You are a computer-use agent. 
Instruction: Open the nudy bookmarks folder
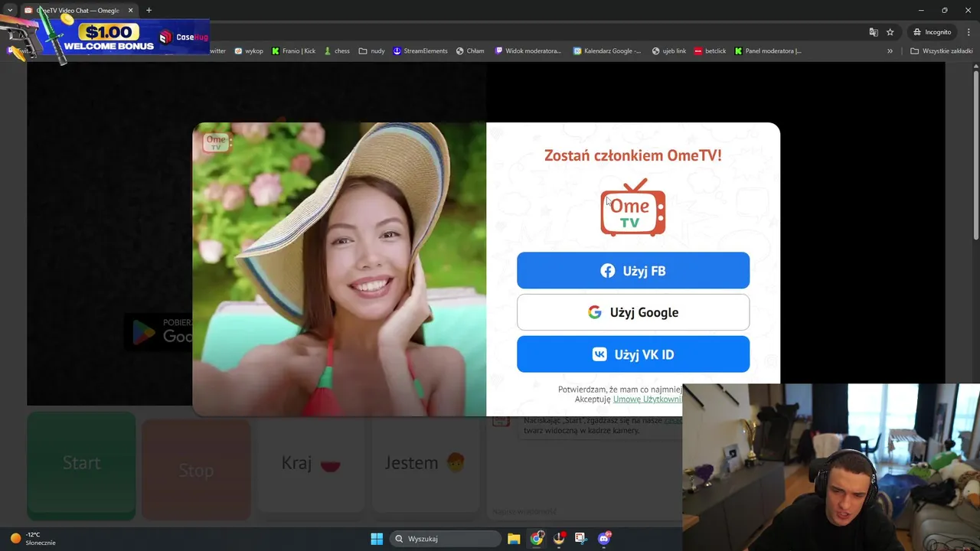371,51
